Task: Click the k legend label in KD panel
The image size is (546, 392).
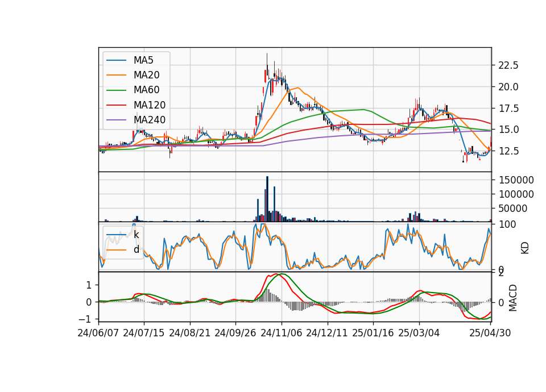Action: (136, 235)
